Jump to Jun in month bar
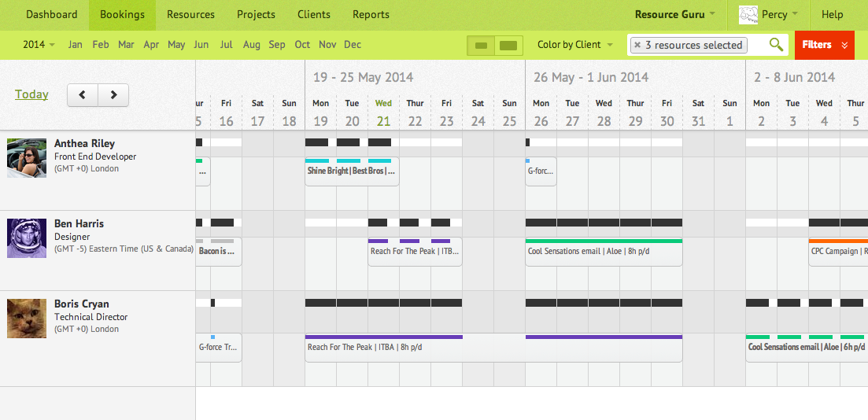Image resolution: width=868 pixels, height=420 pixels. pyautogui.click(x=201, y=45)
